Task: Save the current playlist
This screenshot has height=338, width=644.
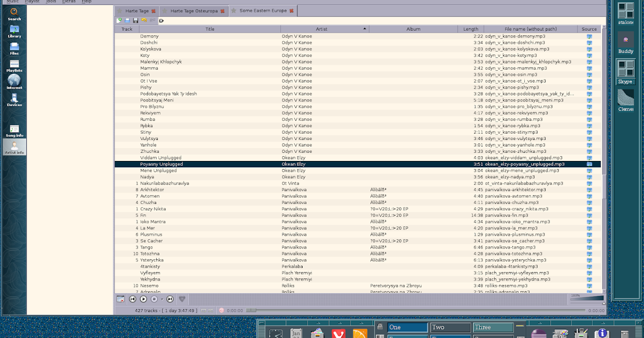Action: [x=136, y=20]
